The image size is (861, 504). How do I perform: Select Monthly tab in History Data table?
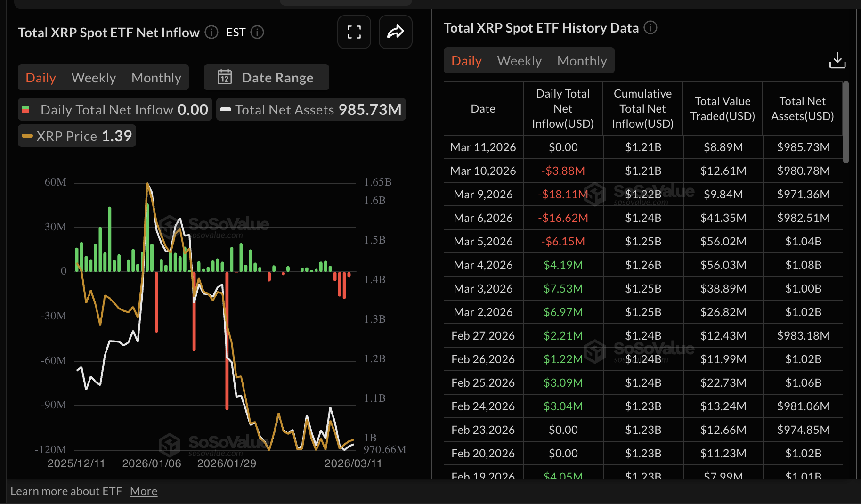tap(582, 61)
